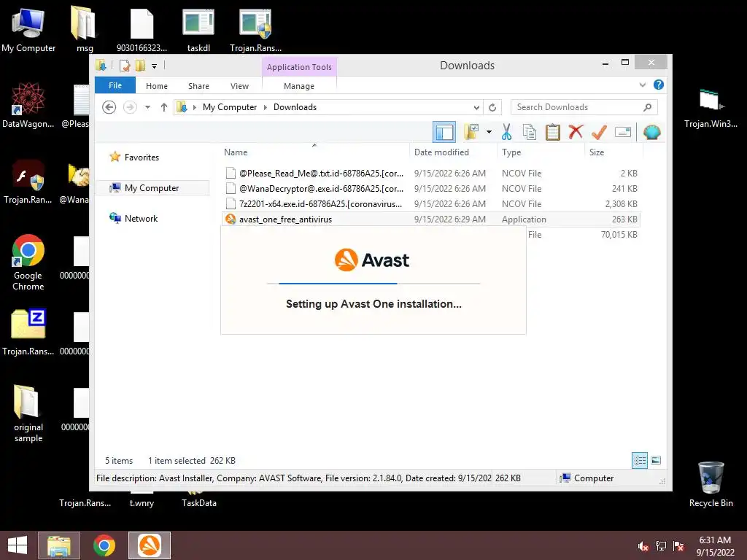The image size is (747, 560).
Task: Click the Avast installer progress bar
Action: (x=373, y=284)
